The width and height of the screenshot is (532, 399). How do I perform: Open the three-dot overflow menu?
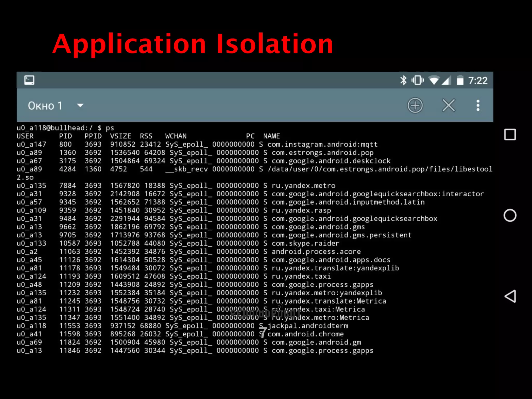[x=478, y=105]
